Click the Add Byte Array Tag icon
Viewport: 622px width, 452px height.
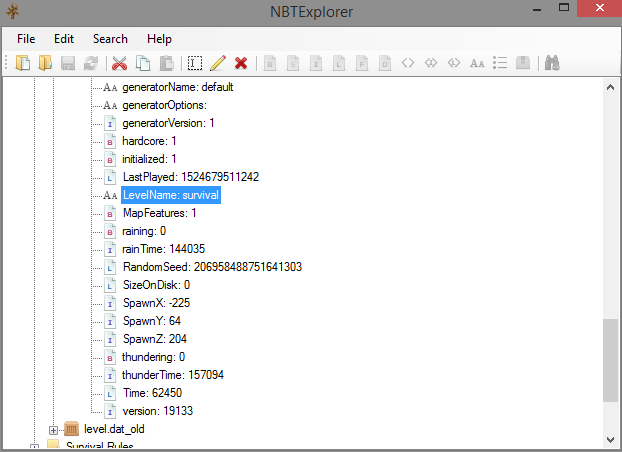(x=408, y=63)
